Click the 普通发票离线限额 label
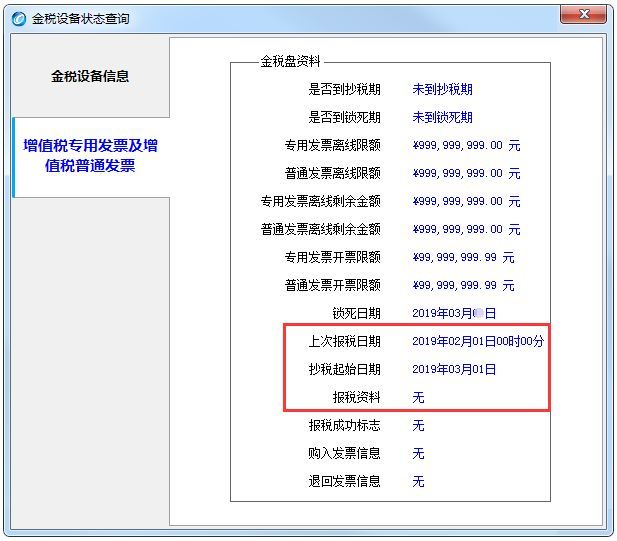617x541 pixels. 333,174
